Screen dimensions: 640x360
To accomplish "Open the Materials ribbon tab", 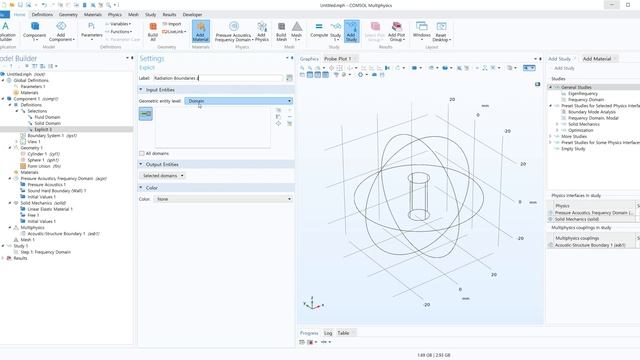I will [93, 15].
